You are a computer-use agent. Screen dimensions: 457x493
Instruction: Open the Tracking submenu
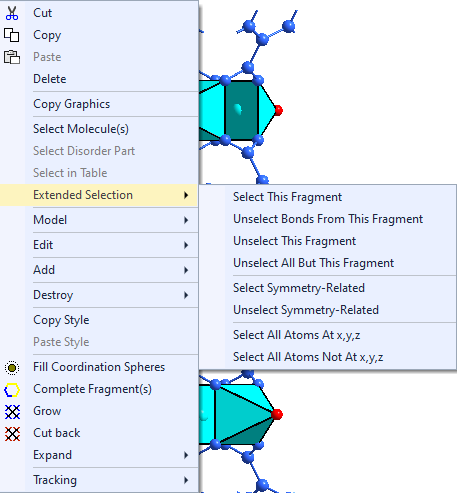99,480
